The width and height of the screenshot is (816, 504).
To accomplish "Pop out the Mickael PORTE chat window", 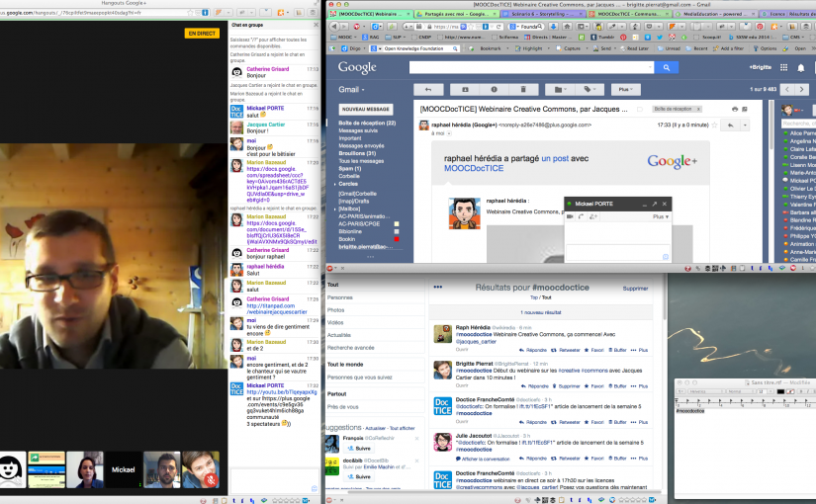I will (x=654, y=204).
